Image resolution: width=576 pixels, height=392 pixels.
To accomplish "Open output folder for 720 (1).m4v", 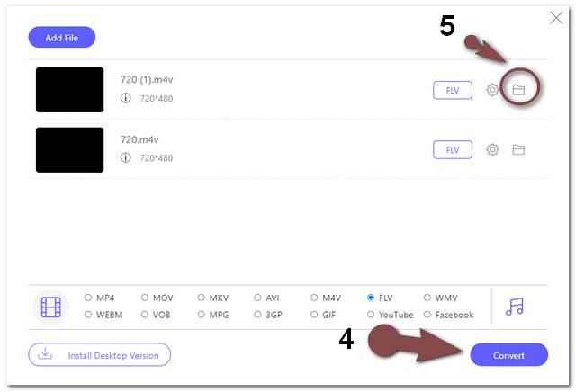I will click(518, 90).
